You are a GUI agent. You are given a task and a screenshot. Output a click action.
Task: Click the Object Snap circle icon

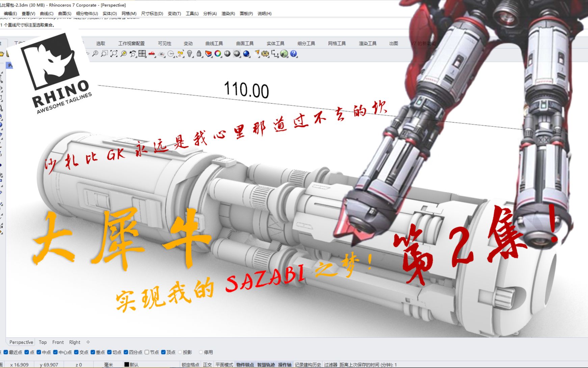click(x=171, y=53)
